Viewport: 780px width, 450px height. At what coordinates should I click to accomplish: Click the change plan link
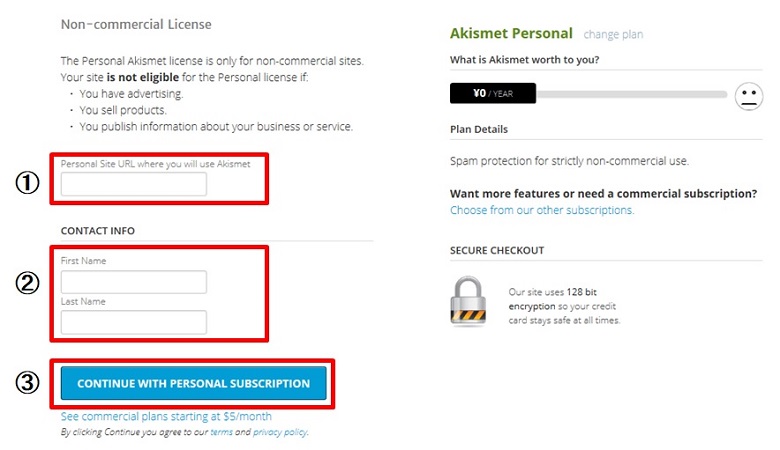pyautogui.click(x=613, y=35)
